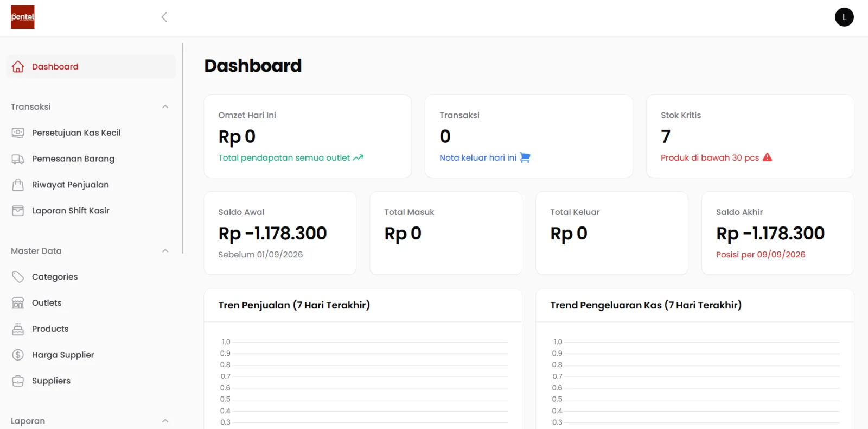Click the Laporan Shift Kasir icon
This screenshot has height=429, width=868.
(x=18, y=211)
